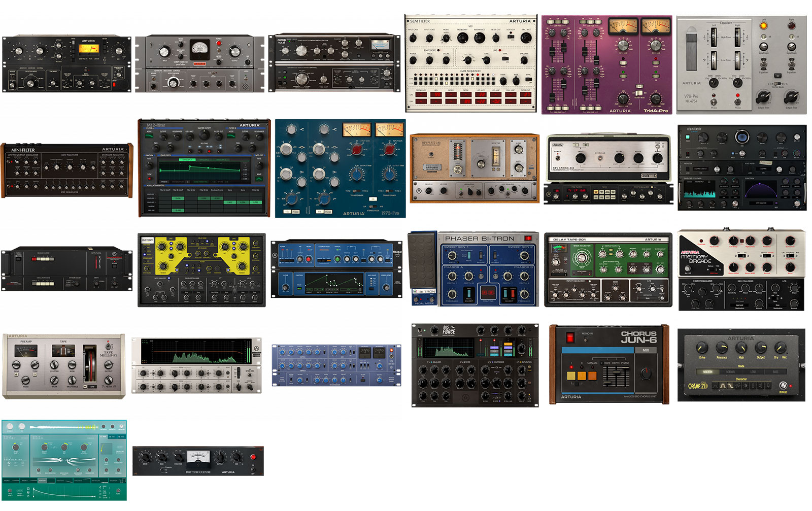Screen dimensions: 812x511
Task: Click the Drive knob on OPAMP-21
Action: pyautogui.click(x=702, y=348)
